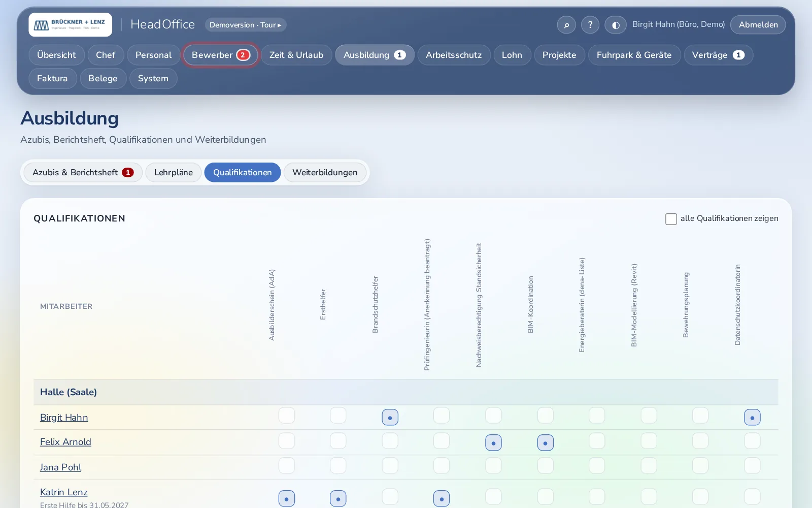The height and width of the screenshot is (508, 812).
Task: Open the search magnifier icon
Action: coord(566,25)
